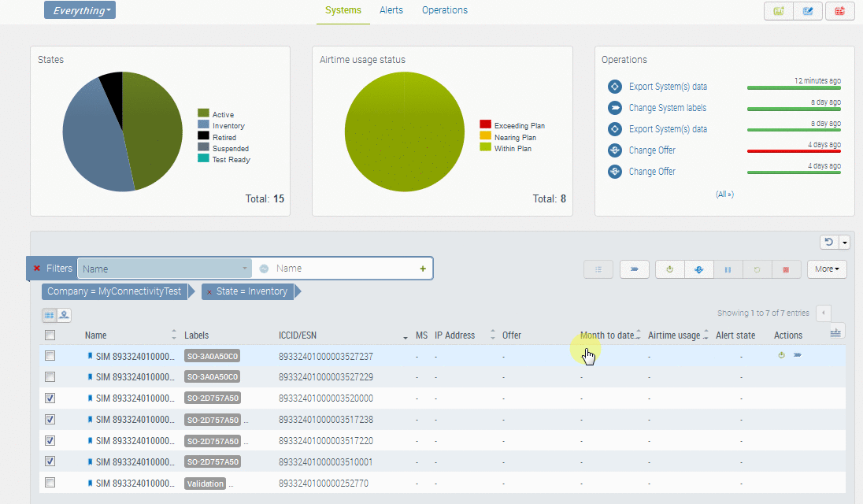Click the Change Offer toolbar icon
The image size is (863, 504).
pos(698,269)
